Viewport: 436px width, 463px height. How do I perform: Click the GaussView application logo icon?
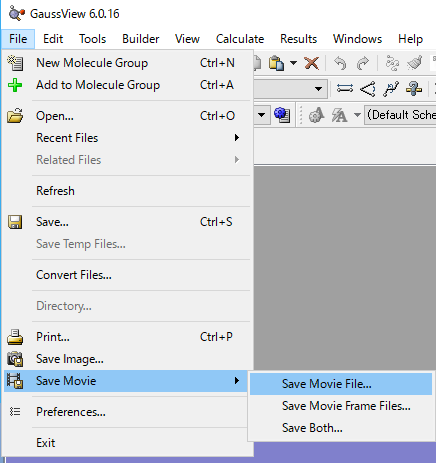(x=17, y=13)
